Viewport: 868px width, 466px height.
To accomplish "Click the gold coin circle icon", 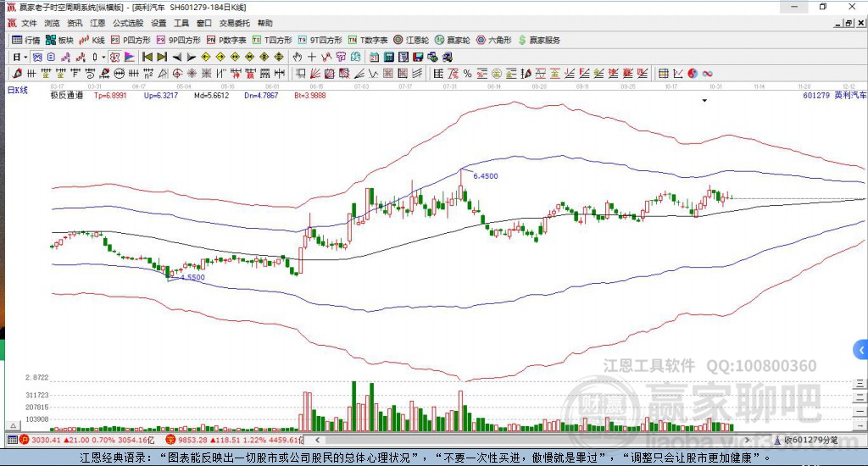I will tap(497, 73).
